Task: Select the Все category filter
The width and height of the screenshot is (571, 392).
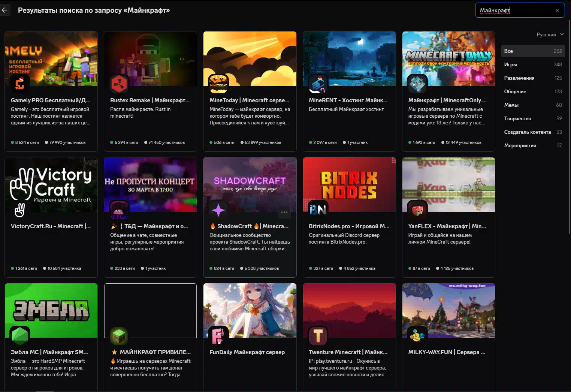Action: tap(533, 51)
